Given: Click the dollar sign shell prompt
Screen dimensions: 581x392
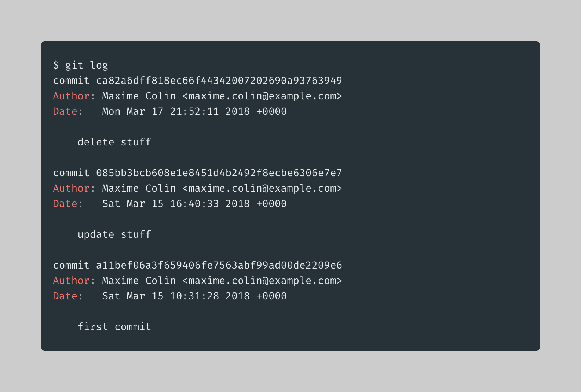Looking at the screenshot, I should coord(56,65).
